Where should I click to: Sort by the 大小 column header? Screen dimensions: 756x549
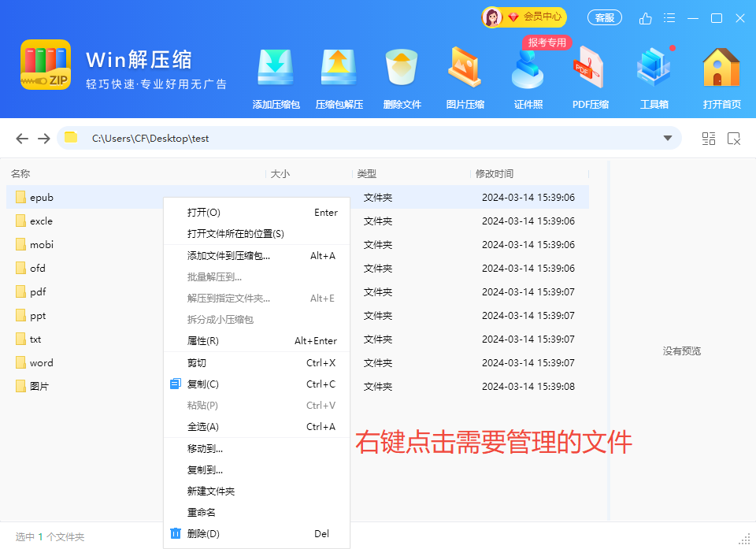pyautogui.click(x=280, y=173)
